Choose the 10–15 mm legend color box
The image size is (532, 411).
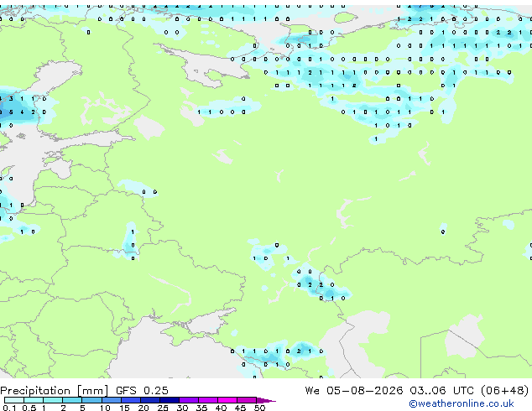[111, 400]
